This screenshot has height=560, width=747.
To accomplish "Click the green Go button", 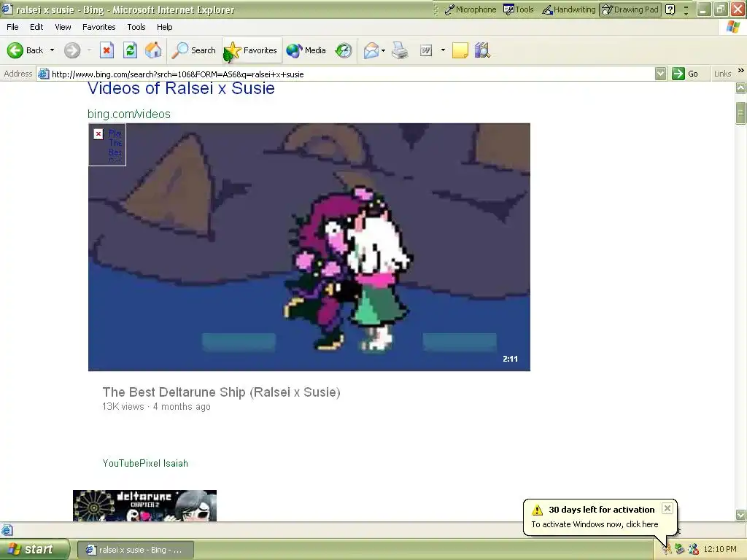I will [x=685, y=74].
